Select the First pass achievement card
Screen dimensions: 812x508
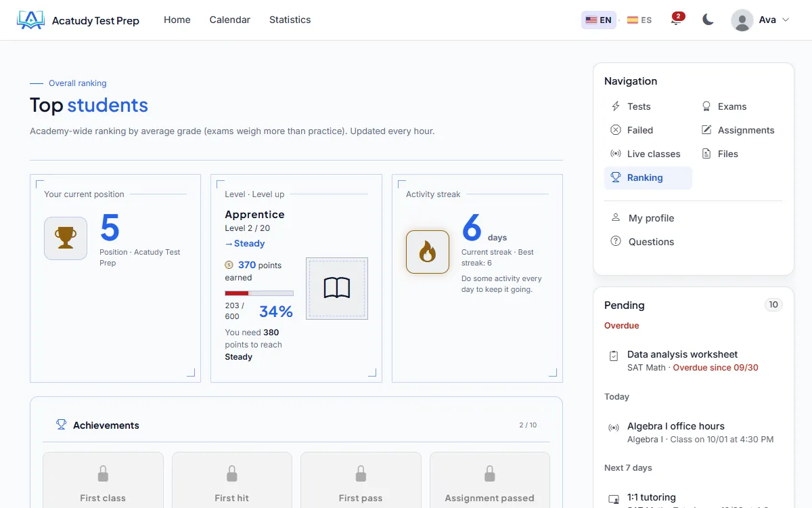[x=361, y=480]
